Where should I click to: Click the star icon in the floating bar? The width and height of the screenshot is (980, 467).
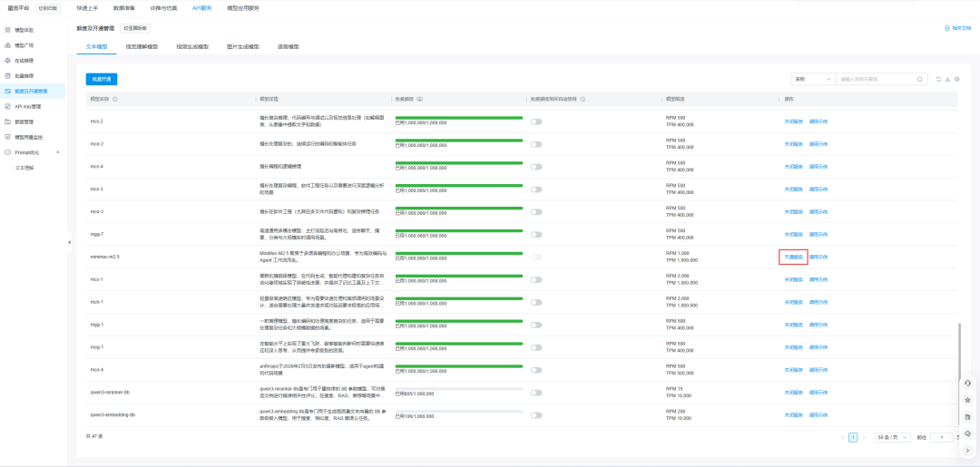click(967, 400)
